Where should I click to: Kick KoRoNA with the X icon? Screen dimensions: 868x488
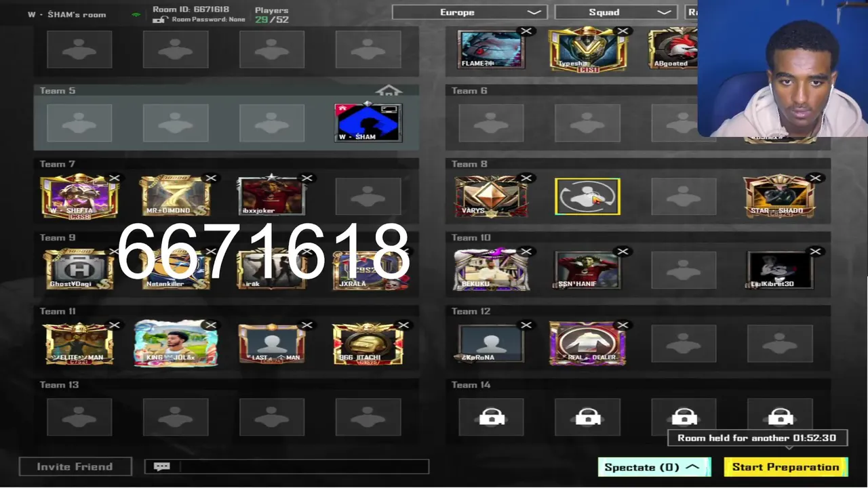tap(526, 325)
